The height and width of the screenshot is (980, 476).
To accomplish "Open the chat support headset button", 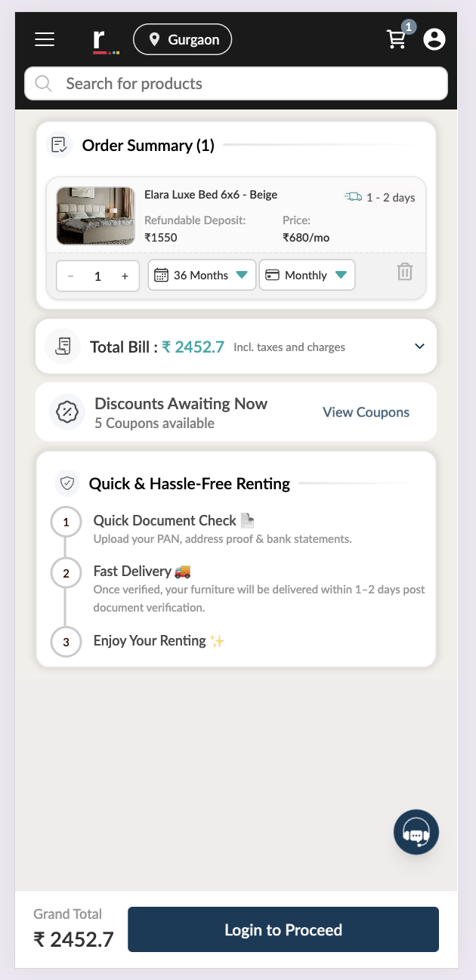I will coord(416,832).
